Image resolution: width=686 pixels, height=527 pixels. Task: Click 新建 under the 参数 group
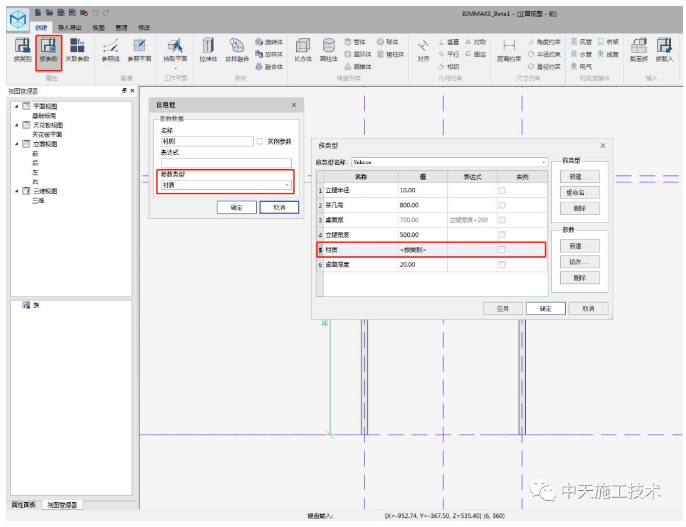pos(579,246)
